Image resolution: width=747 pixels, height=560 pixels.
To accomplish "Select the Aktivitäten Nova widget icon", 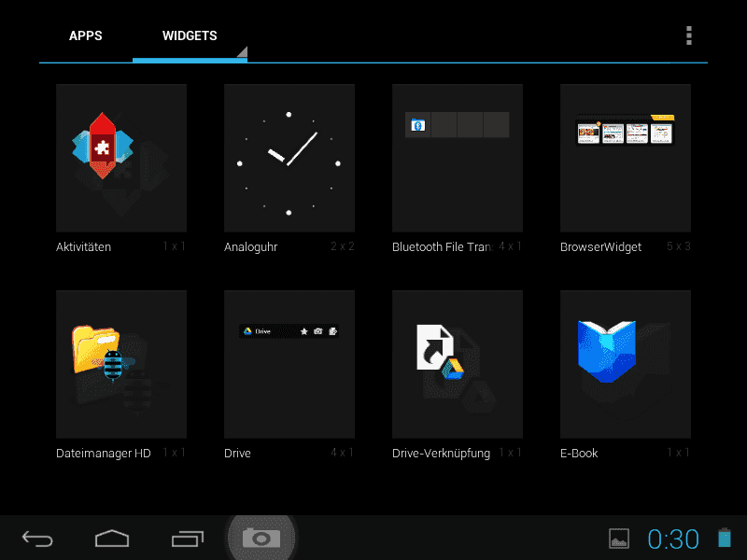I will [x=103, y=146].
